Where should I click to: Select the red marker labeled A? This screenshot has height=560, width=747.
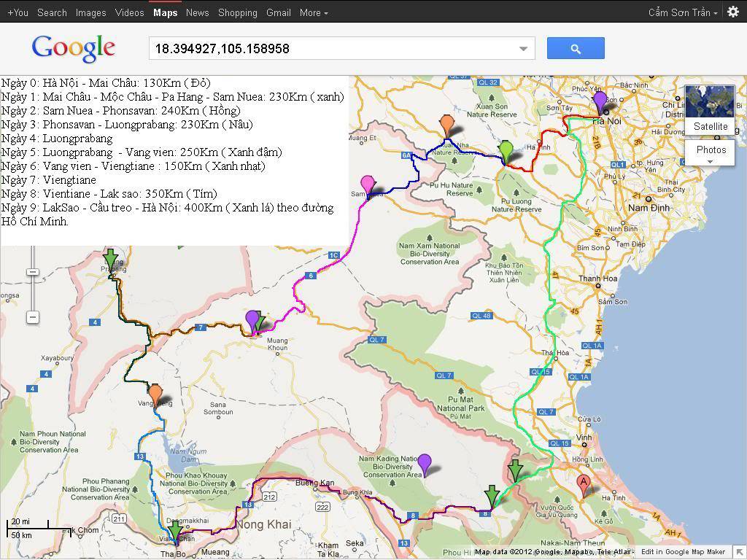[584, 486]
